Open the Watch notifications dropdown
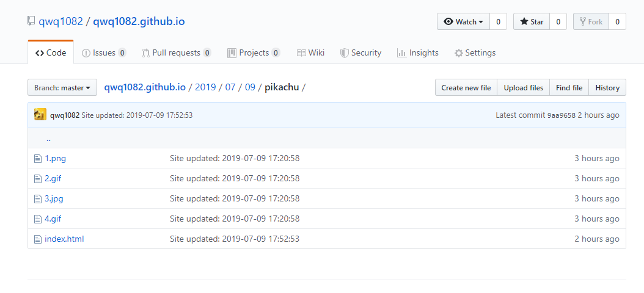 [x=463, y=21]
